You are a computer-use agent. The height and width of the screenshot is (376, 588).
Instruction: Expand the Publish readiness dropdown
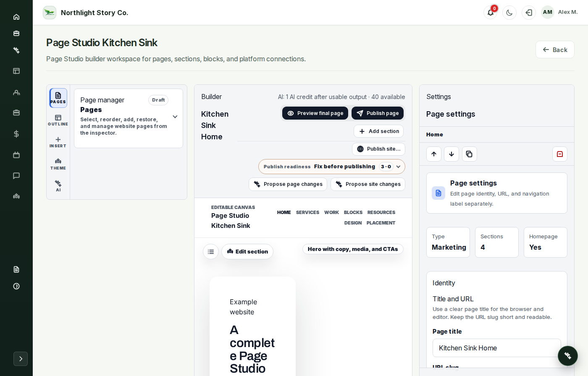tap(332, 167)
